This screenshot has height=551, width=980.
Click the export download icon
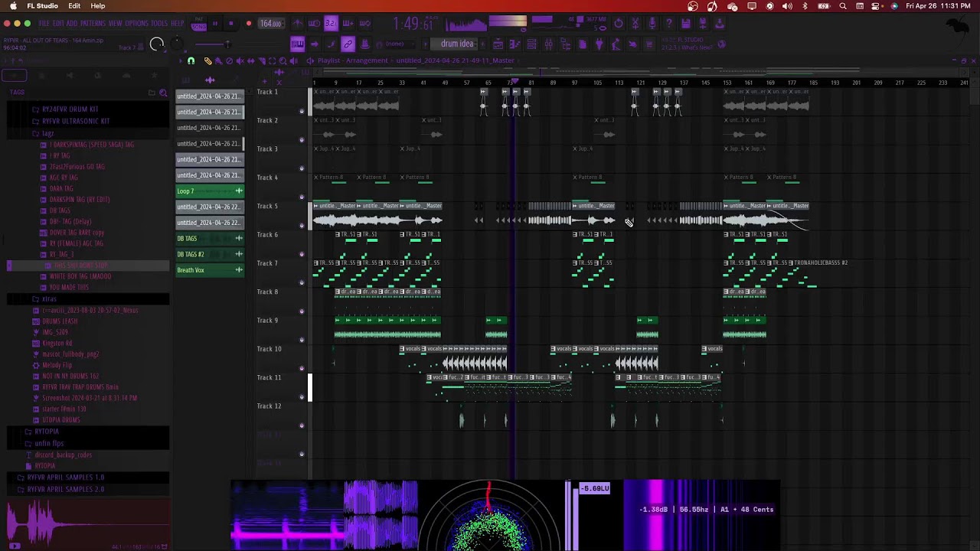pyautogui.click(x=719, y=23)
